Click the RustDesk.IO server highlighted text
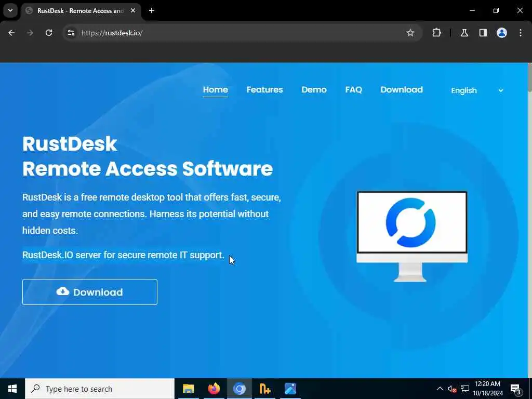Screen dimensions: 532x399 click(x=123, y=255)
